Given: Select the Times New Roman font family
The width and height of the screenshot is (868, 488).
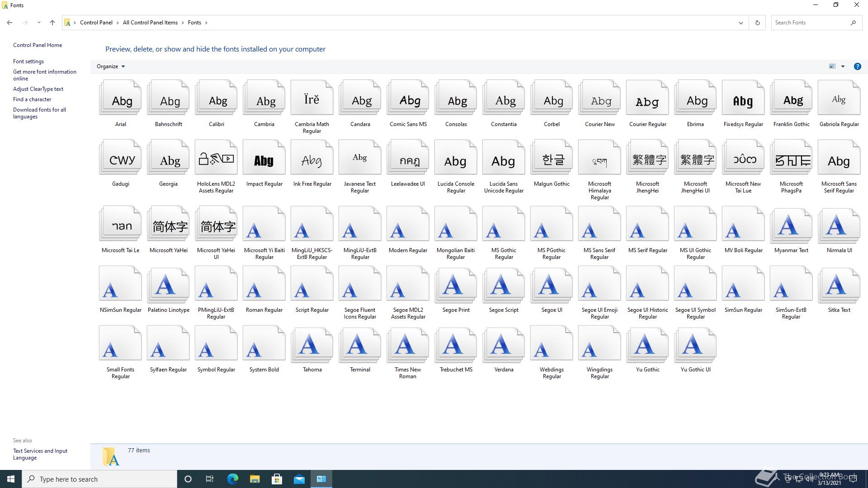Looking at the screenshot, I should coord(408,345).
